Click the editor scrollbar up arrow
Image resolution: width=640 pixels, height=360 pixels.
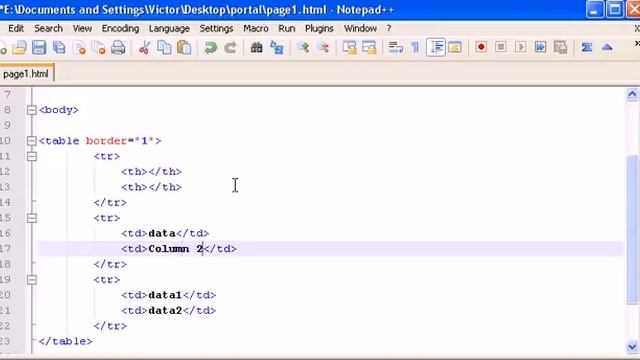coord(632,94)
